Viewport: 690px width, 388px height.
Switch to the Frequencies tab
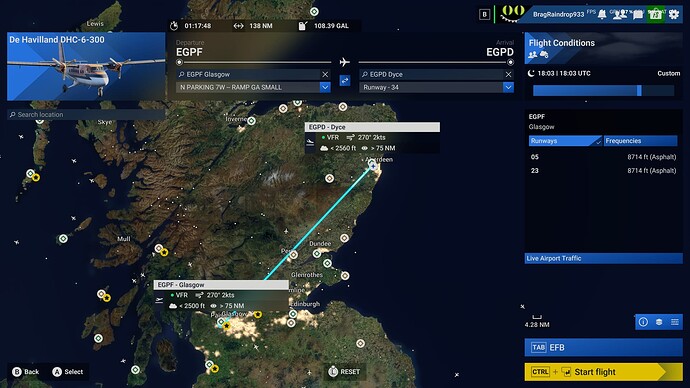640,141
